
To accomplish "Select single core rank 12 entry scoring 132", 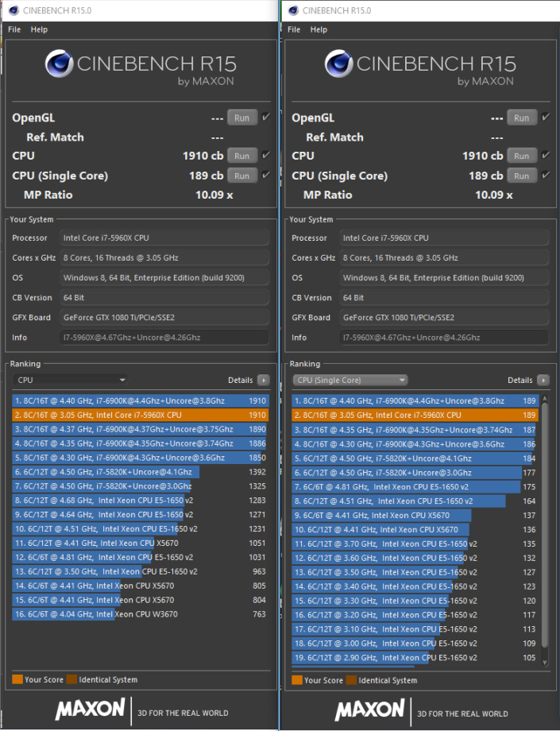I will 415,558.
